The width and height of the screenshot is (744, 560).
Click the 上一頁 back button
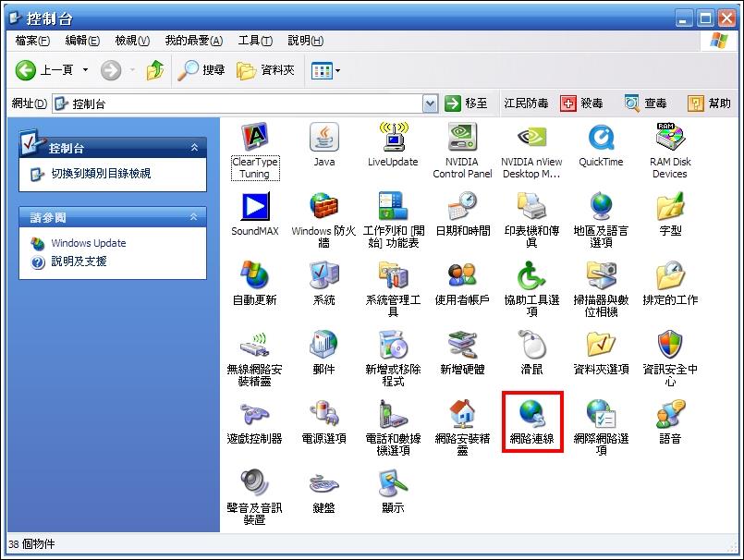(44, 70)
